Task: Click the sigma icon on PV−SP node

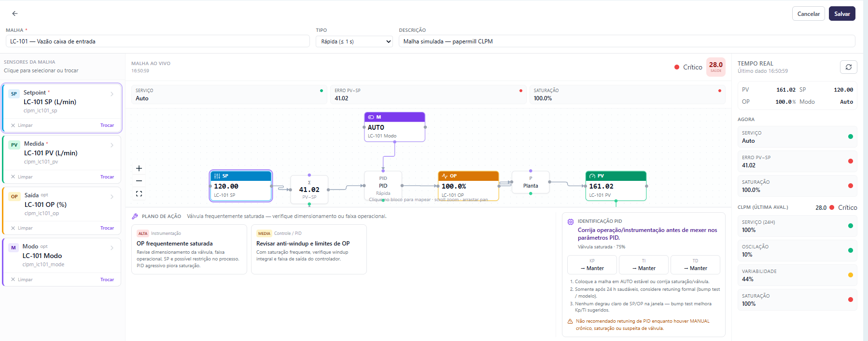Action: [309, 182]
